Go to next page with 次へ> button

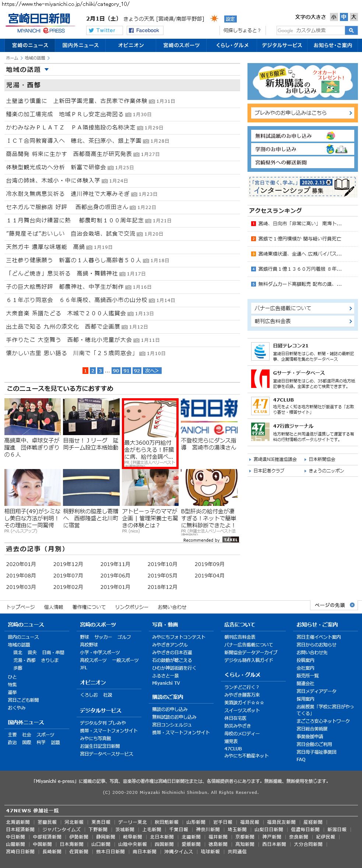152,371
